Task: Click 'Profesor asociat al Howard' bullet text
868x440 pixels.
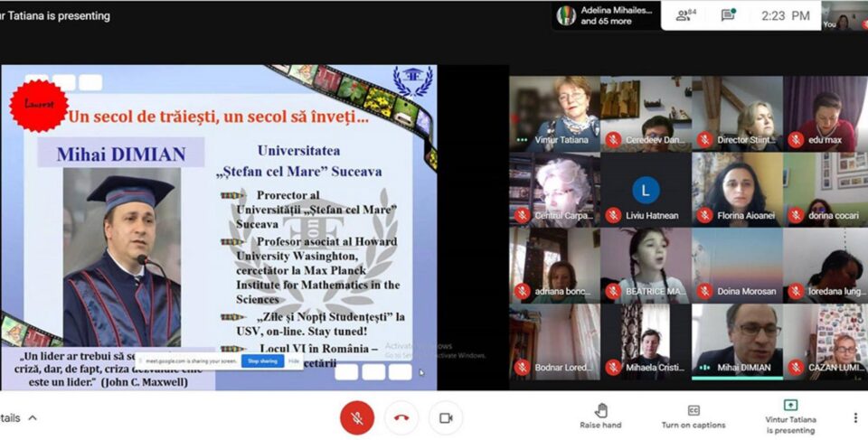Action: pos(317,271)
